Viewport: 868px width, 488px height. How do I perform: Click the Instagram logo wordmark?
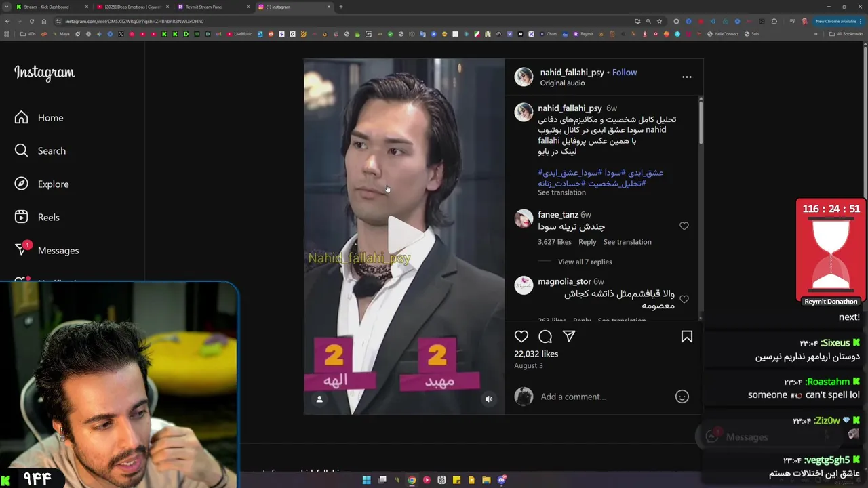click(x=45, y=73)
